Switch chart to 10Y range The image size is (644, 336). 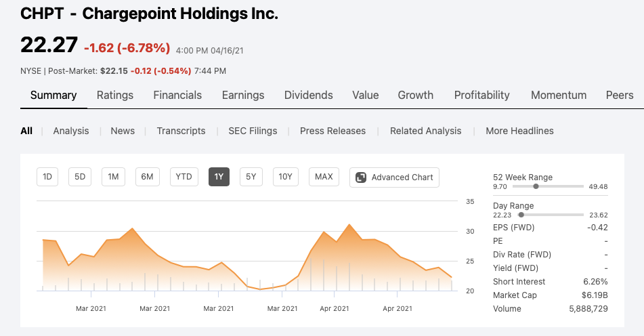click(x=286, y=177)
